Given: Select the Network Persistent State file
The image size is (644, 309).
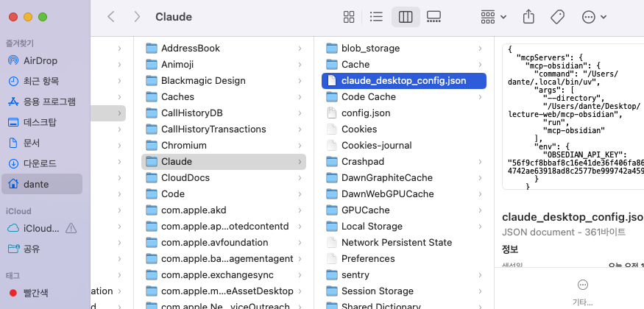Looking at the screenshot, I should pyautogui.click(x=404, y=243).
